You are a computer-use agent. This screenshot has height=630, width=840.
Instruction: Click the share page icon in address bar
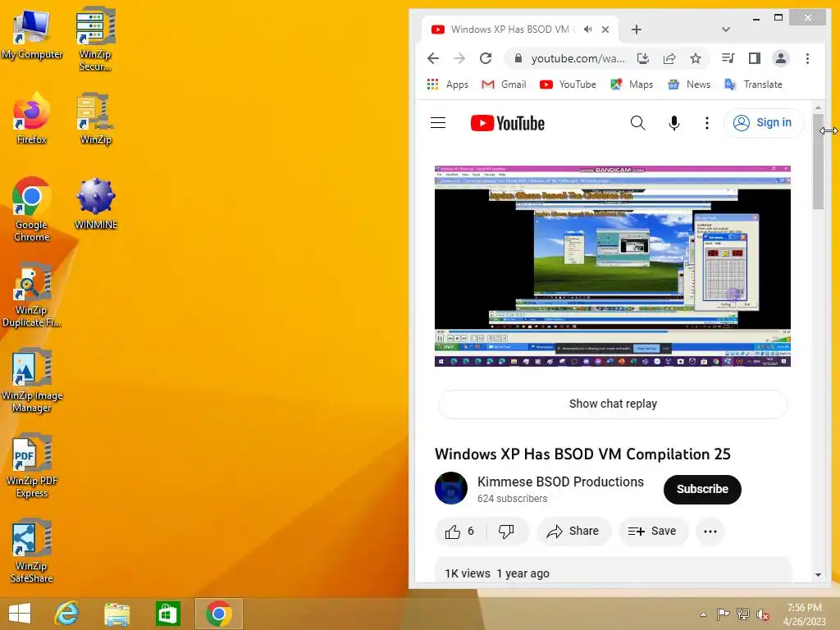coord(669,58)
